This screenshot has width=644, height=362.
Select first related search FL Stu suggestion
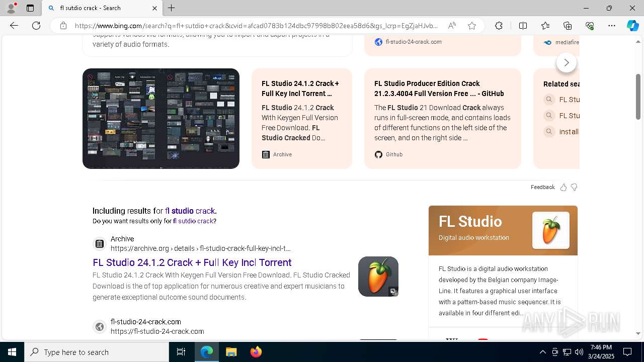(x=562, y=100)
